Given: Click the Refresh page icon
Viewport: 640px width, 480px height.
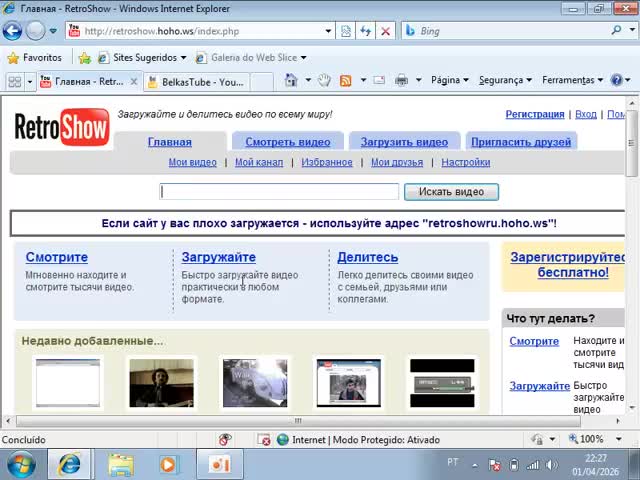Looking at the screenshot, I should click(366, 31).
